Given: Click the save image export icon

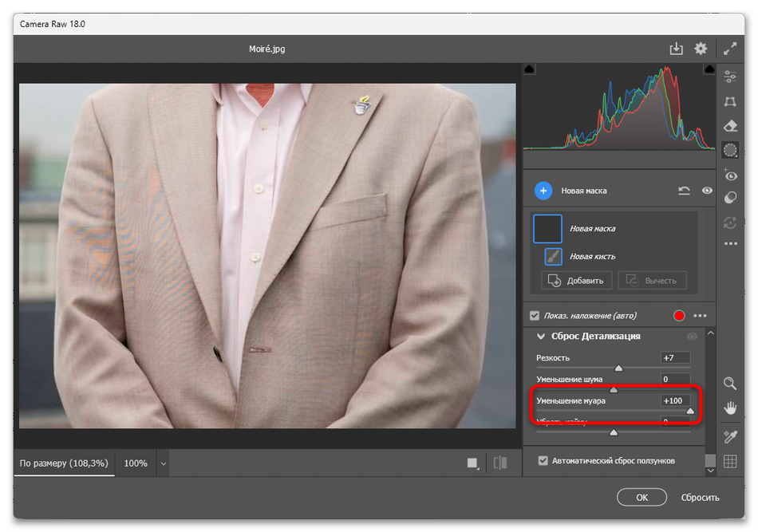Looking at the screenshot, I should pyautogui.click(x=676, y=49).
